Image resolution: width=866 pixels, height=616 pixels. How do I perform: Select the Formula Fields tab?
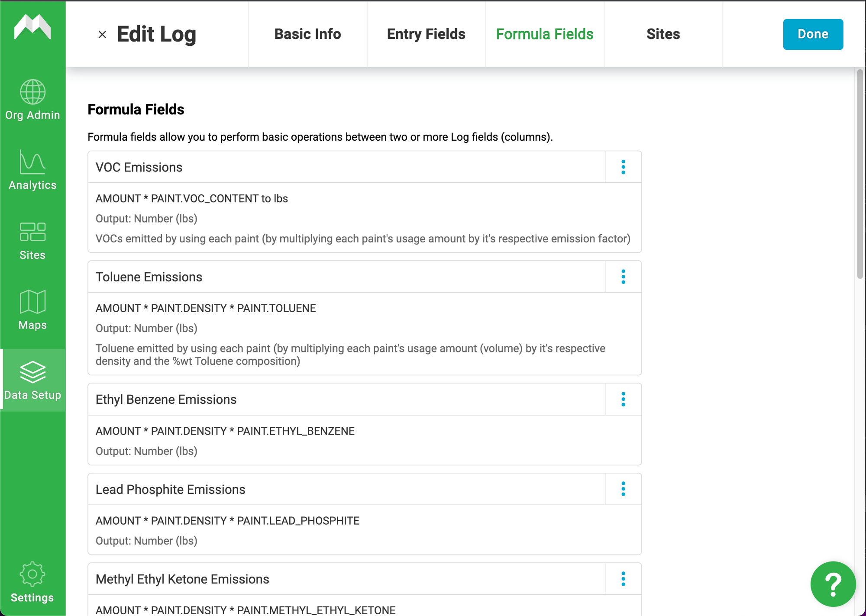(x=545, y=34)
